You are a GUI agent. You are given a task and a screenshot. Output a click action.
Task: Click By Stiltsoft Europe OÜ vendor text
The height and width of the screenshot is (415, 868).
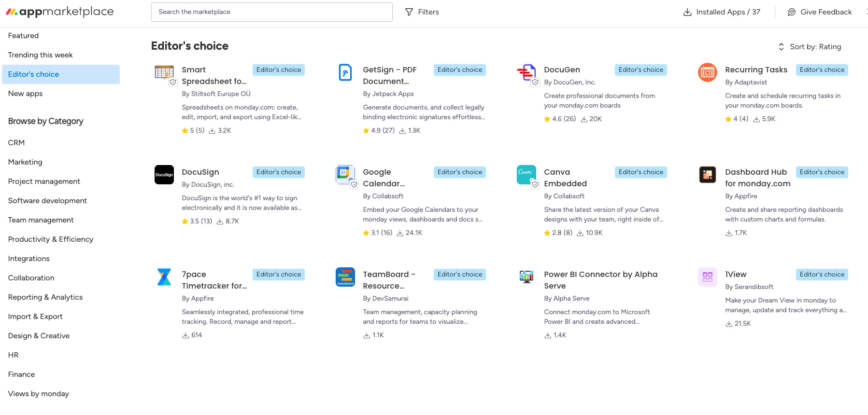(216, 94)
